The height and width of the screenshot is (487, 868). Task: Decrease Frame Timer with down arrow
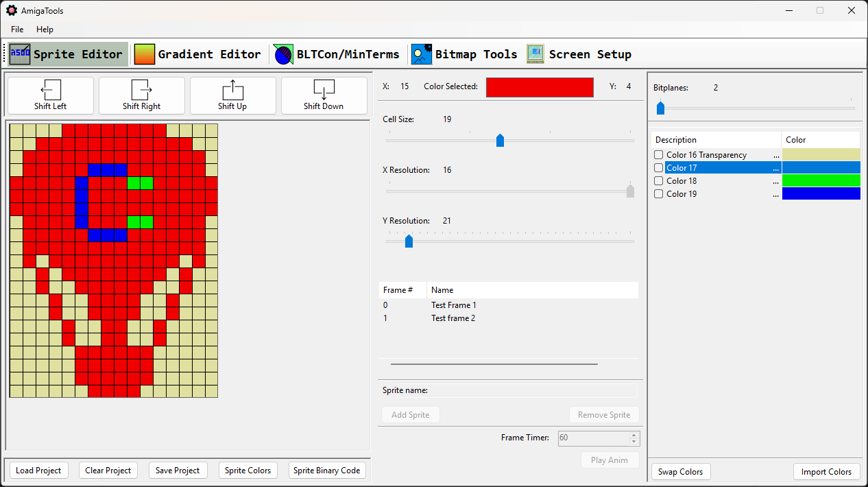click(634, 442)
